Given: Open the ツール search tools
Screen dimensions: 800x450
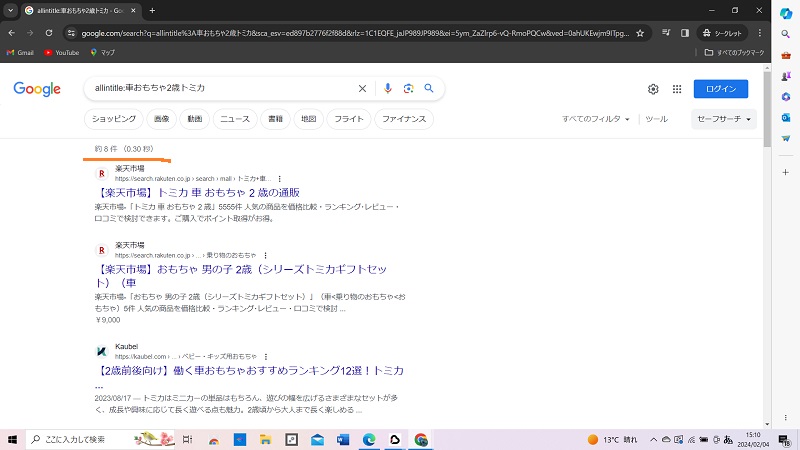Looking at the screenshot, I should click(x=656, y=119).
